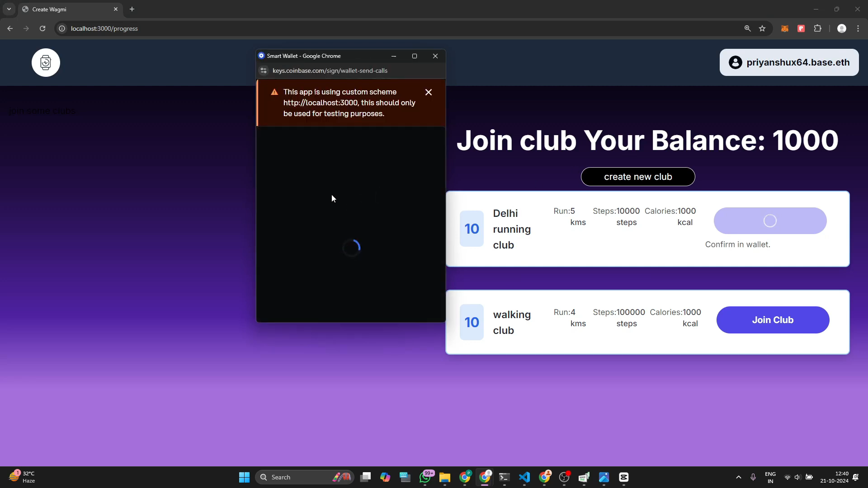Expand the tab search dropdown
This screenshot has height=488, width=868.
pyautogui.click(x=9, y=9)
